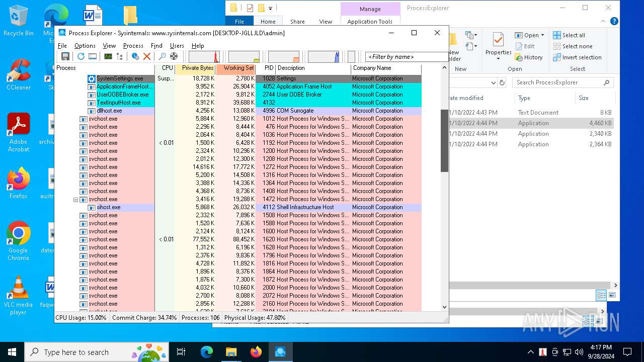This screenshot has width=644, height=362.
Task: Click the red Kill Process icon
Action: click(147, 56)
